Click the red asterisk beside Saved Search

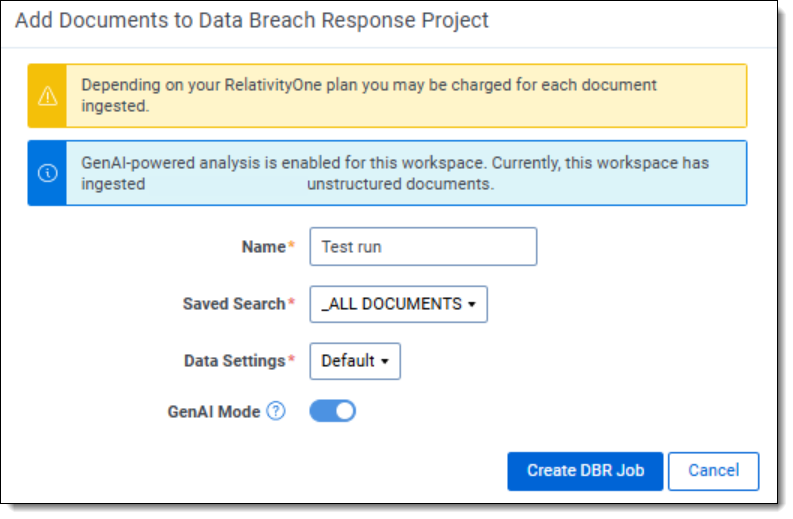click(x=292, y=303)
